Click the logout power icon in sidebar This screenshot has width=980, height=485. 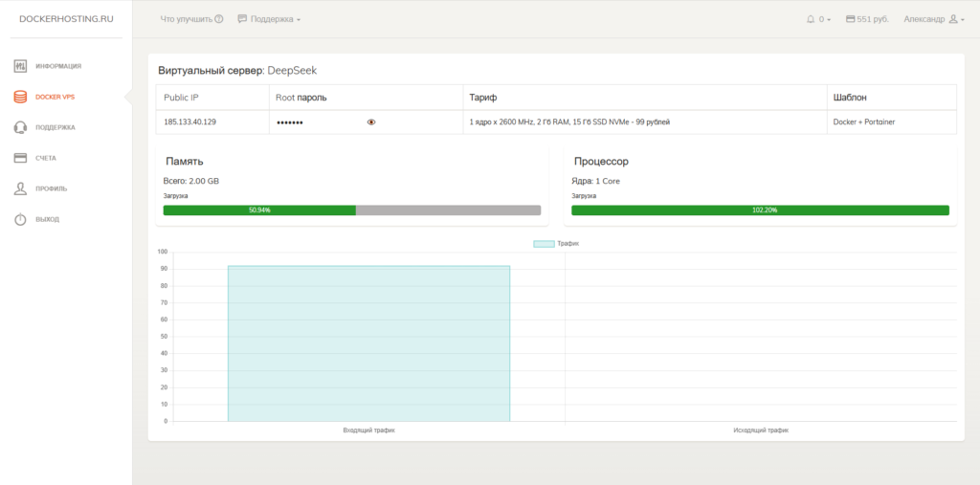click(x=20, y=219)
